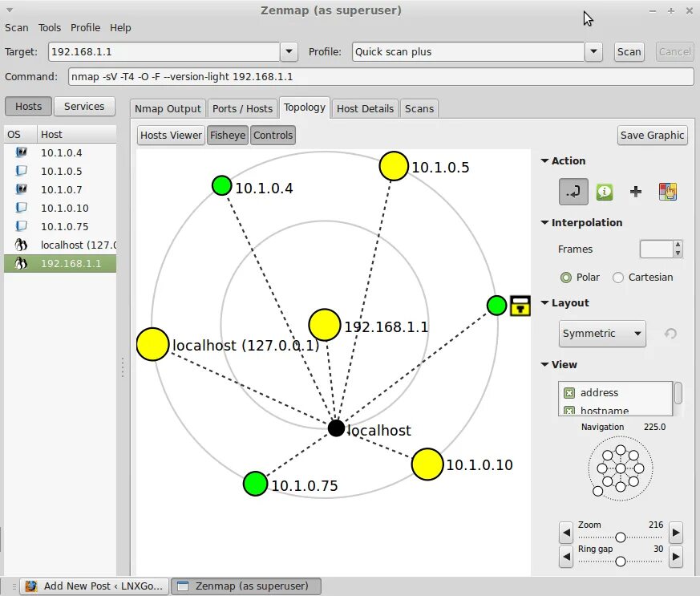
Task: Toggle the Fisheye button
Action: [x=228, y=136]
